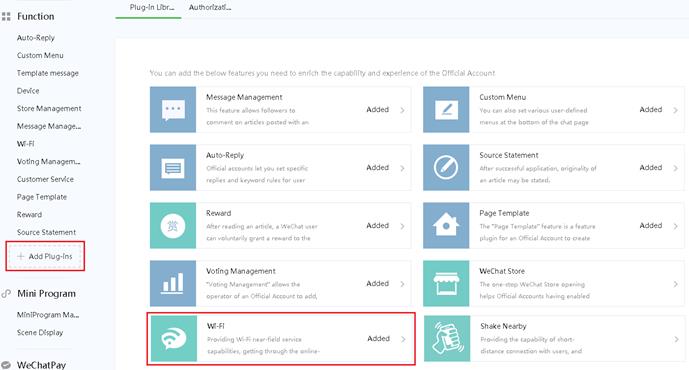Select Reward in the sidebar
Viewport: 689px width, 370px height.
[29, 214]
